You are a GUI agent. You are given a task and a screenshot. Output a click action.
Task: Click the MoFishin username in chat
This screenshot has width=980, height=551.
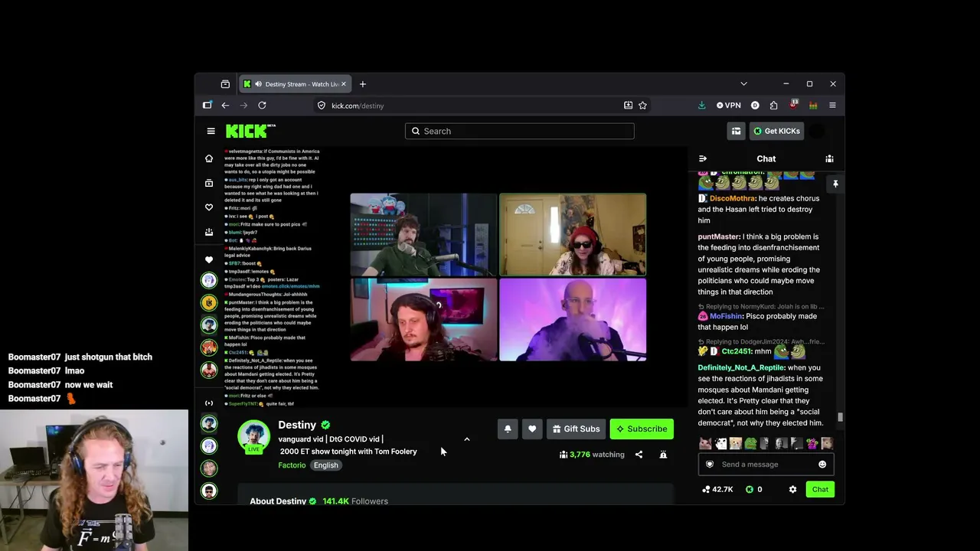point(726,316)
